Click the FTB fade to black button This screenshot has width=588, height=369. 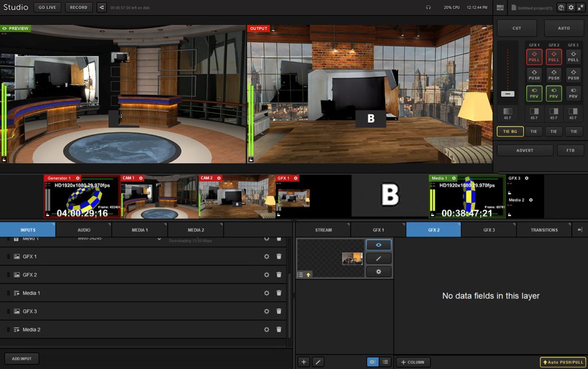[x=570, y=151]
